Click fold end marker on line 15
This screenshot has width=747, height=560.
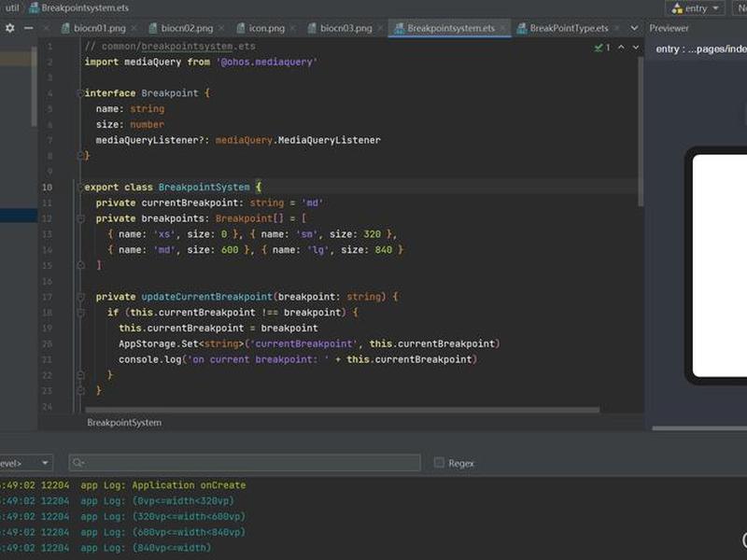point(81,265)
